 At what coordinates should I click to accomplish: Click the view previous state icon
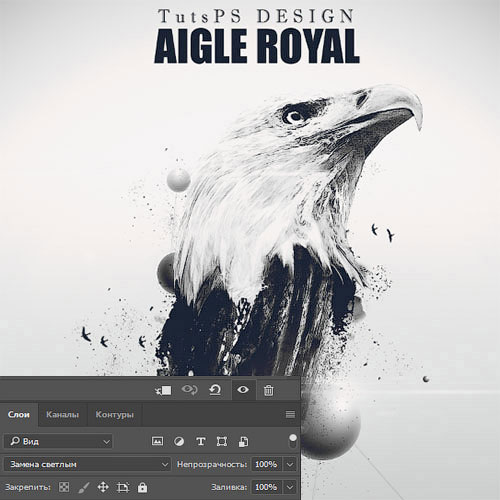click(189, 389)
